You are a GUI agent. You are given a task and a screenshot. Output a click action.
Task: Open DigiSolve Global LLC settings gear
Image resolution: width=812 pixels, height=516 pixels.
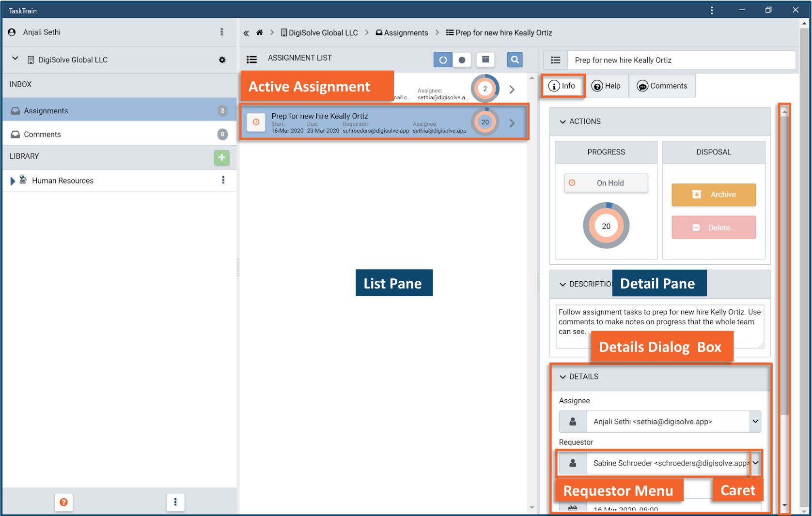(x=222, y=60)
